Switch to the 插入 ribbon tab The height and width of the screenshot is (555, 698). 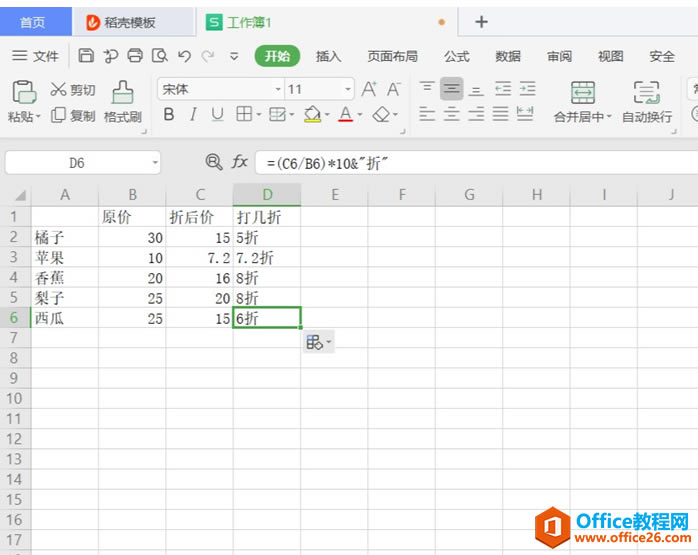tap(329, 57)
